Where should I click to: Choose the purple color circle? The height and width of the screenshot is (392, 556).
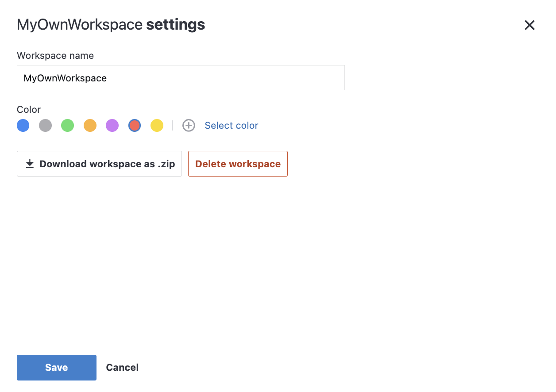[112, 125]
